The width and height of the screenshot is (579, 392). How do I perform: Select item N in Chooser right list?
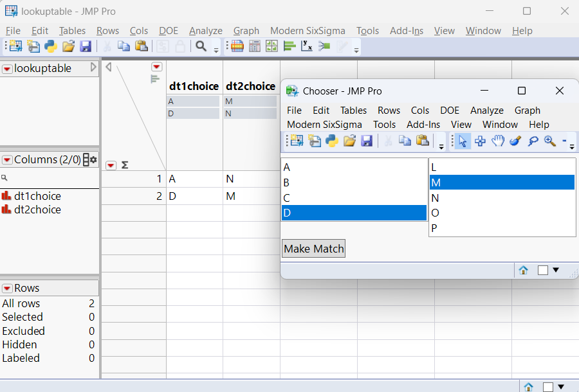click(x=502, y=198)
